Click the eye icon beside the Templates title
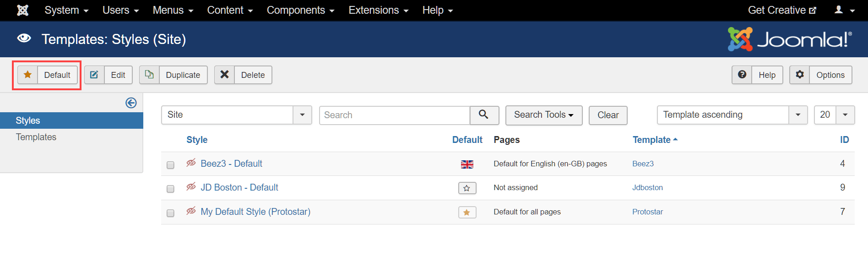This screenshot has height=279, width=868. pos(24,38)
